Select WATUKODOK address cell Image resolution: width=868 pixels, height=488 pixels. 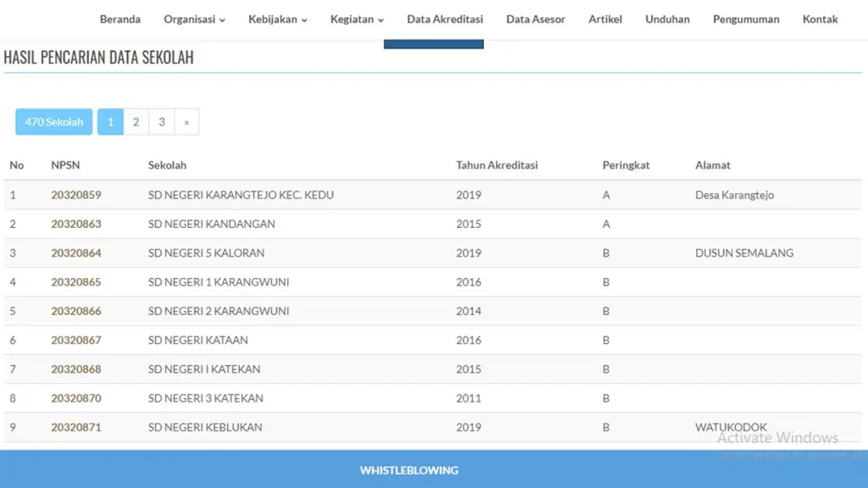click(731, 427)
